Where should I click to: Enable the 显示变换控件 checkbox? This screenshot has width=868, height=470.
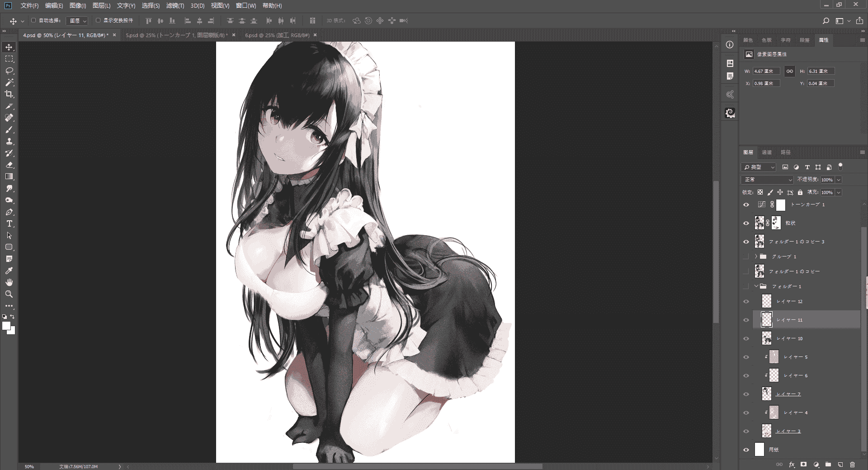pos(98,20)
